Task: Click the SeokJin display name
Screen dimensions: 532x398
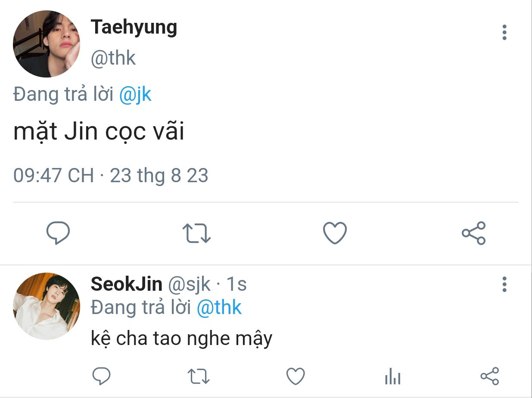Action: (x=126, y=284)
